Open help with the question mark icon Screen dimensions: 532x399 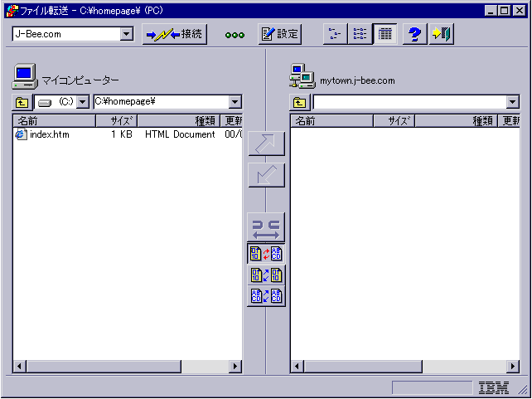pos(414,34)
